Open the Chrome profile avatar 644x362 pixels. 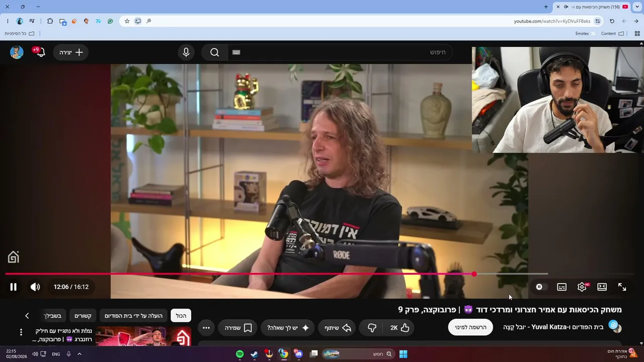pos(20,21)
